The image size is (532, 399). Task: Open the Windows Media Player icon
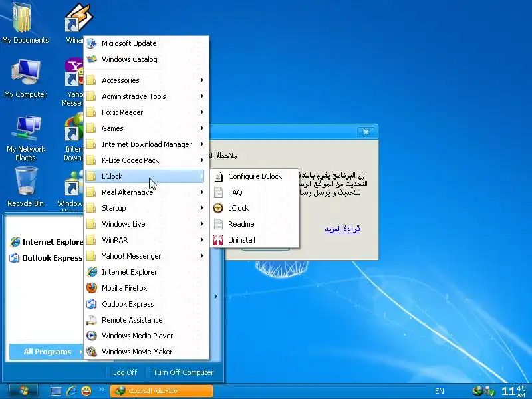pyautogui.click(x=91, y=336)
